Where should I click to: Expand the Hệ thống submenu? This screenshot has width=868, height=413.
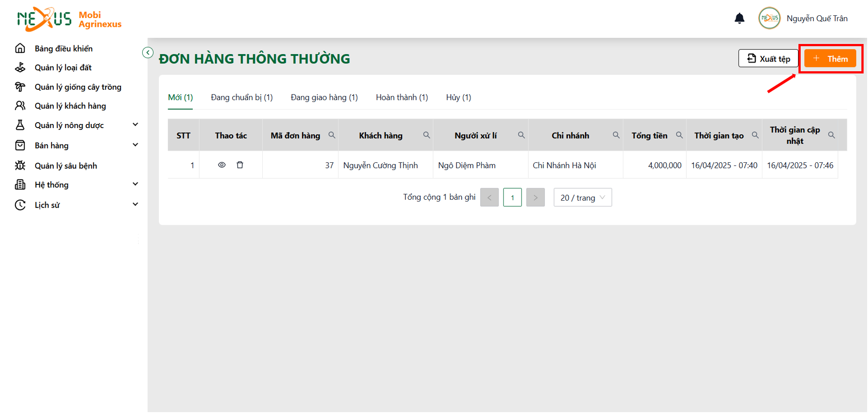(x=136, y=184)
